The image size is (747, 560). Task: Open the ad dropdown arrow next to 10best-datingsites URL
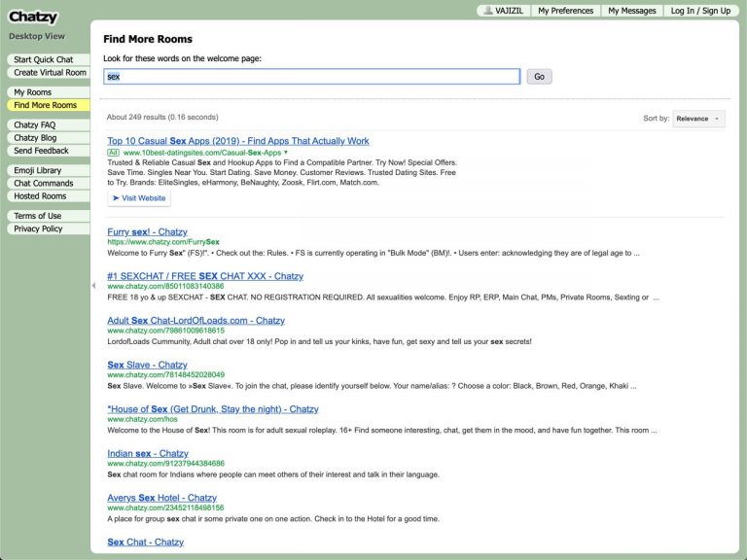[286, 153]
